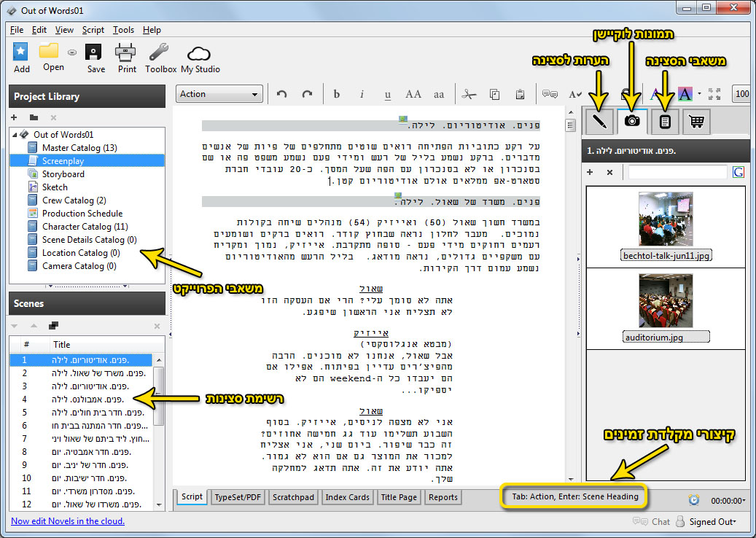Expand the highlight color dropdown arrow
756x538 pixels.
[700, 94]
